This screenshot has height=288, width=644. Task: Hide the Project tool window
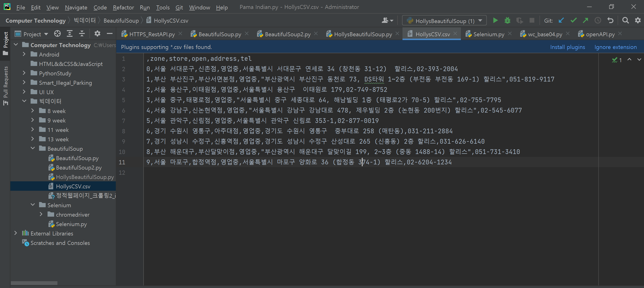(109, 34)
